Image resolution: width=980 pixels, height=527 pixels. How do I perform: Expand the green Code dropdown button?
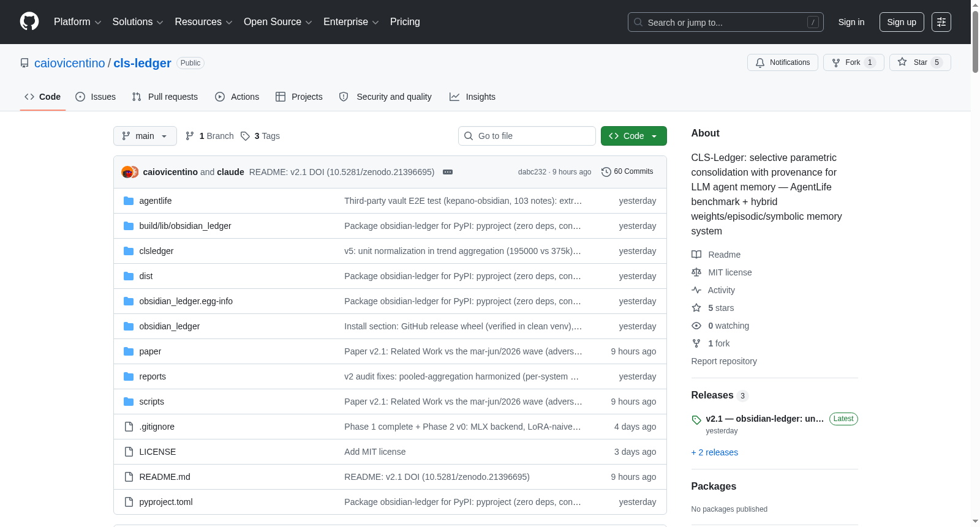(x=634, y=136)
